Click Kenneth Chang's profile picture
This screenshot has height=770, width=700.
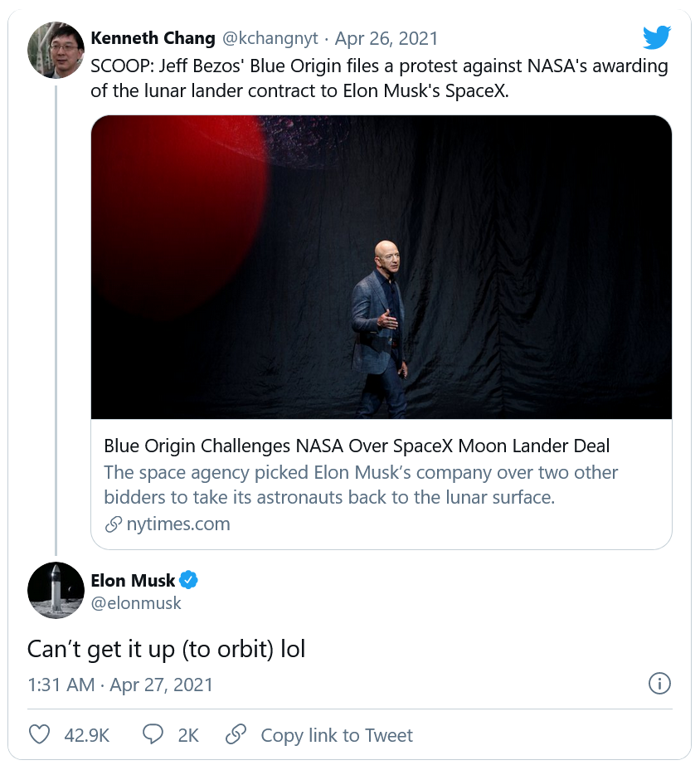coord(56,51)
